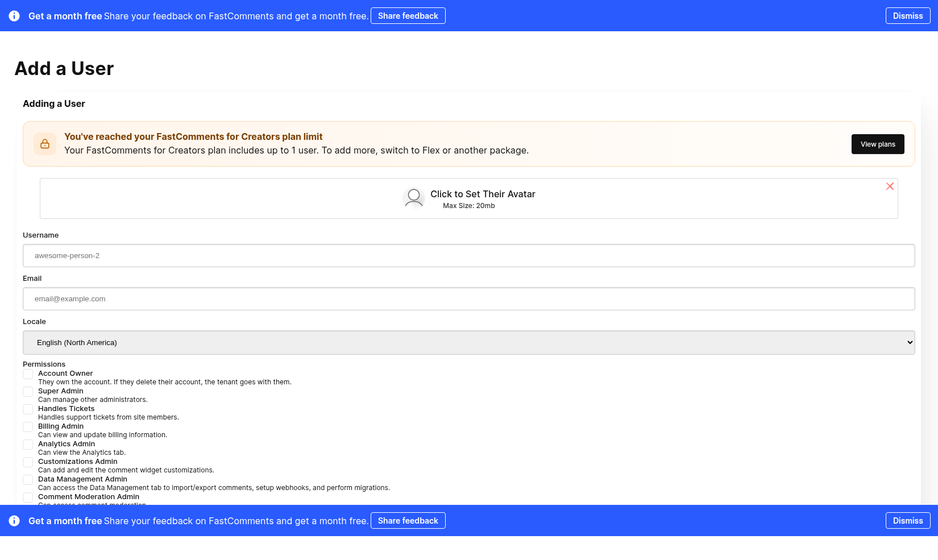Enable the Account Owner permission checkbox
The width and height of the screenshot is (938, 560).
[x=28, y=374]
